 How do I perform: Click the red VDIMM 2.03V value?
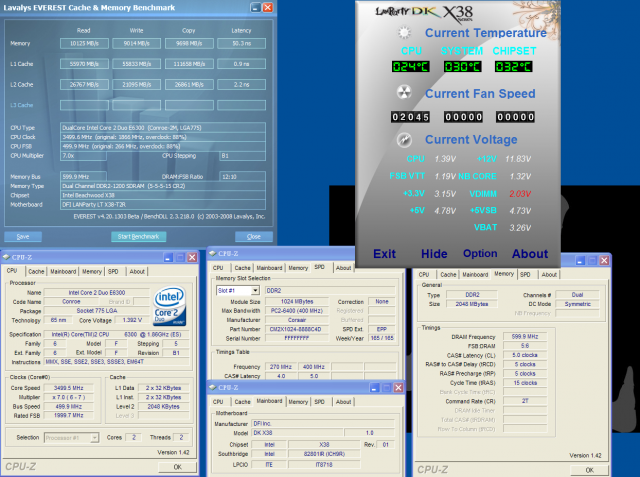(x=520, y=194)
